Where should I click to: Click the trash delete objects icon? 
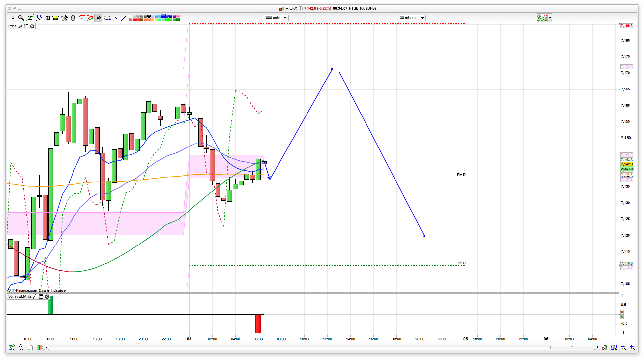pyautogui.click(x=73, y=18)
